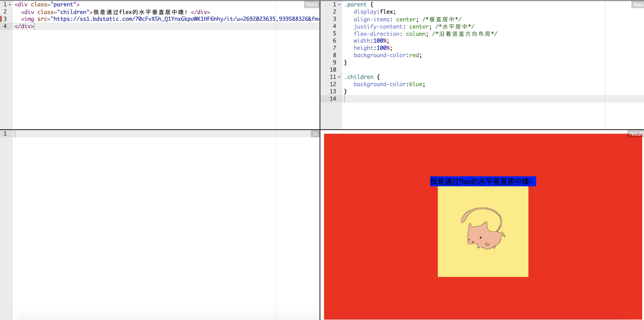Click the html panel label
This screenshot has height=320, width=644.
(311, 5)
